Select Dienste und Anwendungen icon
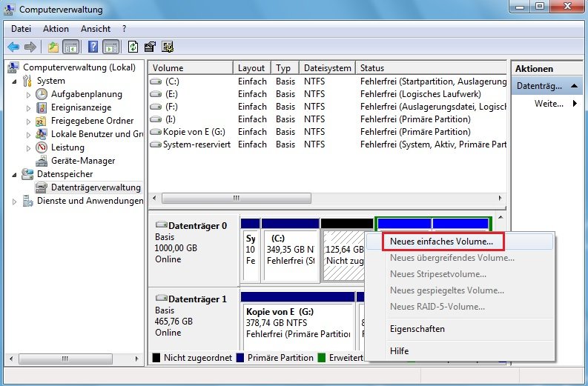The image size is (588, 386). click(x=27, y=201)
